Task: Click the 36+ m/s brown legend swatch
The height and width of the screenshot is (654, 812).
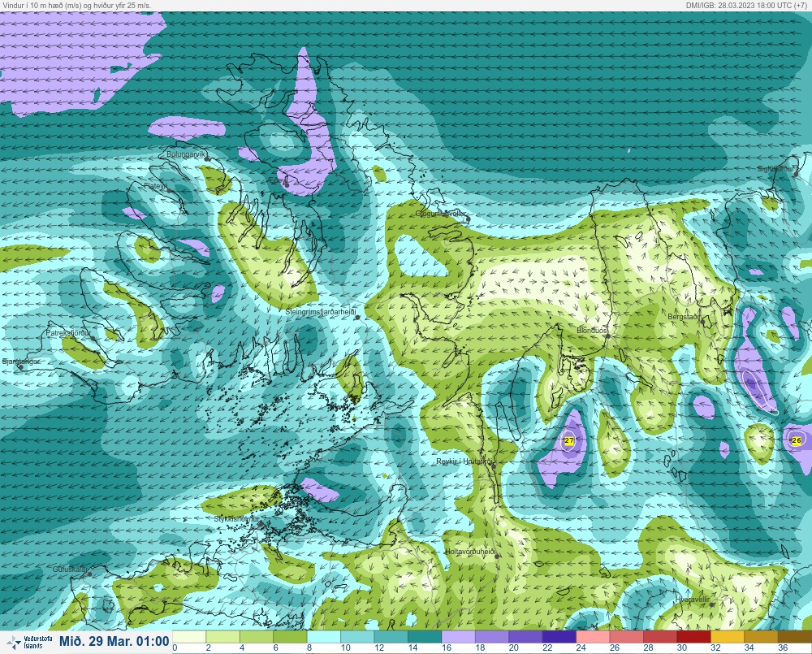Action: point(795,636)
